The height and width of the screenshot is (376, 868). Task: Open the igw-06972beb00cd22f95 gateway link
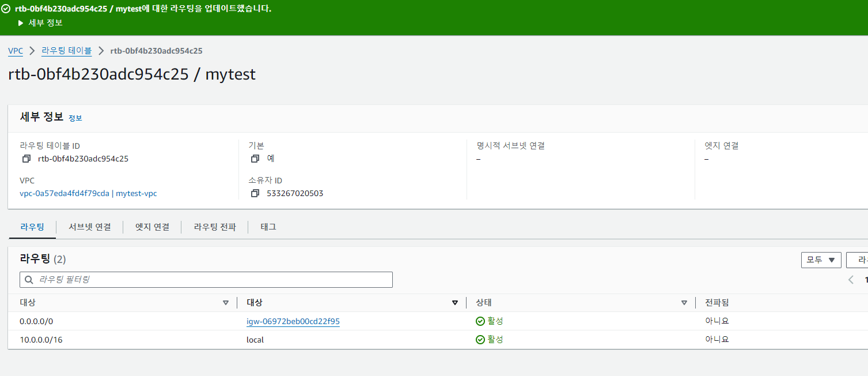293,321
